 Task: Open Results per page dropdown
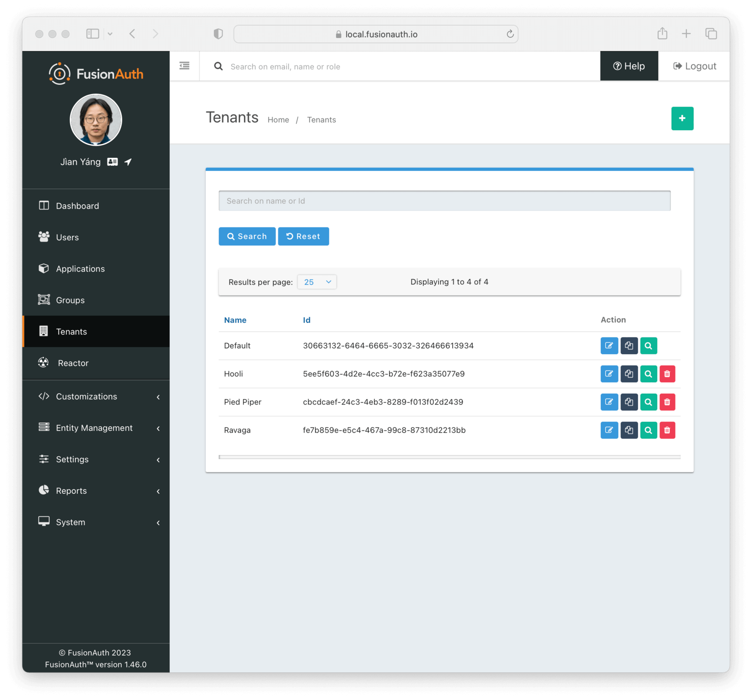[x=317, y=282]
